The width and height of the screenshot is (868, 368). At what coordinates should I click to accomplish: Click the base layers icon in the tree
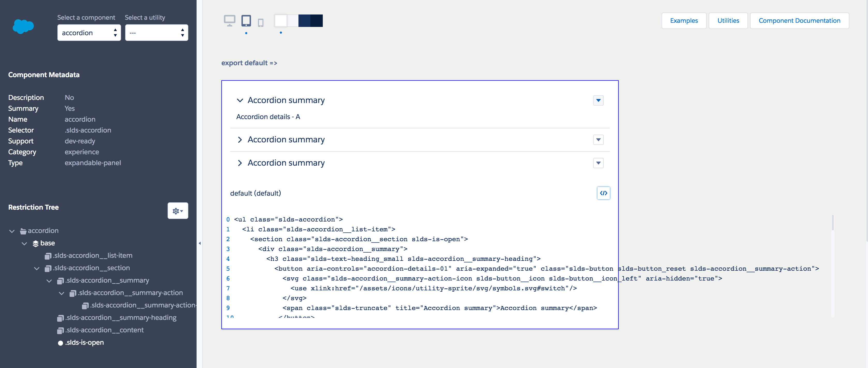tap(35, 244)
